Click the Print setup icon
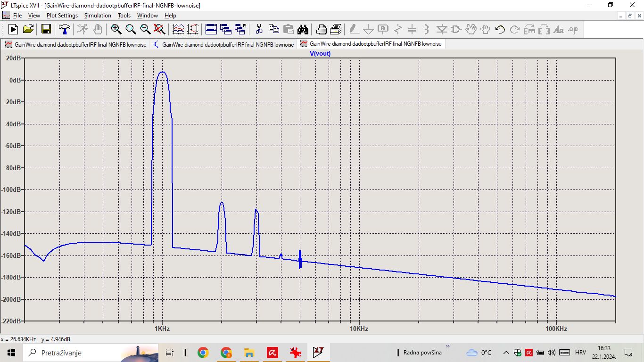 tap(321, 29)
